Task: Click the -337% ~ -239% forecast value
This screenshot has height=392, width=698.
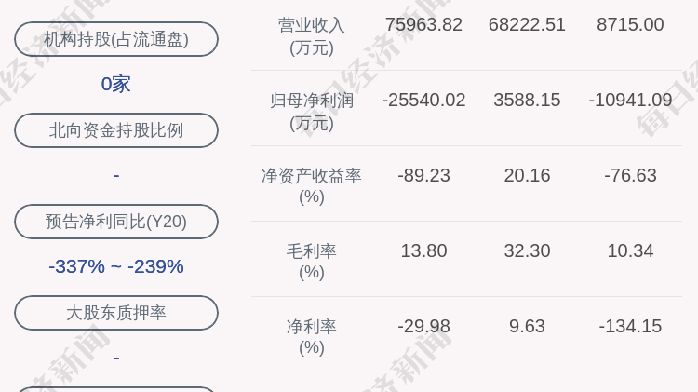Action: (x=116, y=267)
